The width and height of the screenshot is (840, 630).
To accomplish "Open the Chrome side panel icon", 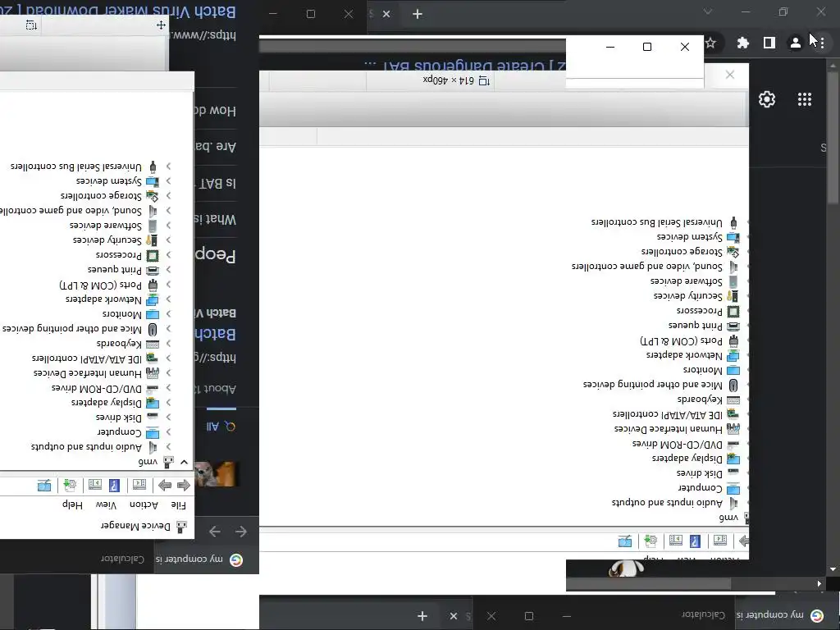I will pos(769,43).
